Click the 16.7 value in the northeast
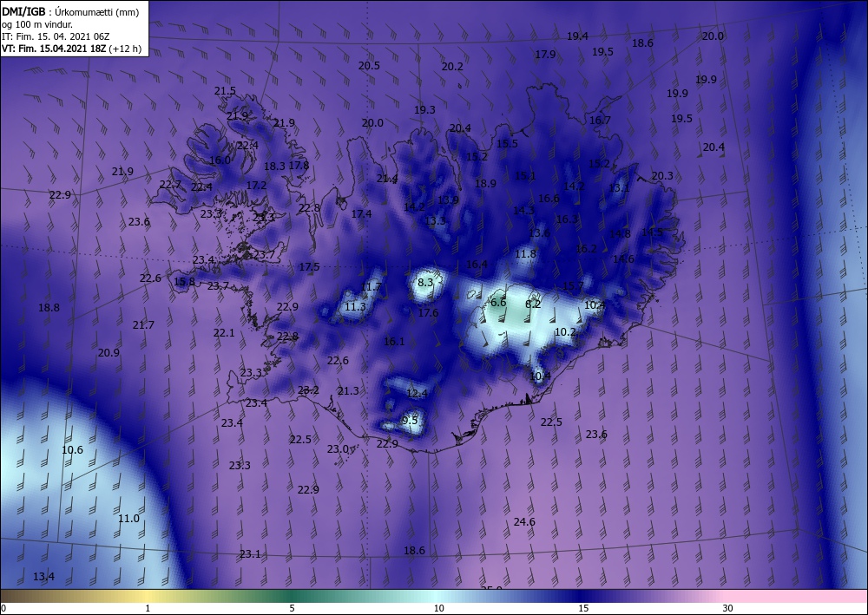Image resolution: width=868 pixels, height=615 pixels. 600,120
